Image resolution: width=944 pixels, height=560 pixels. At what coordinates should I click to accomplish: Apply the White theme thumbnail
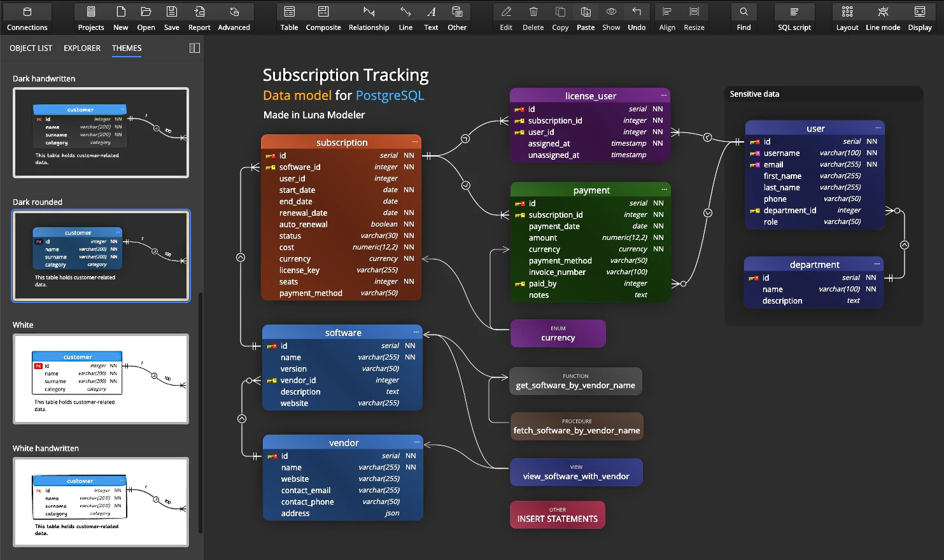(101, 379)
